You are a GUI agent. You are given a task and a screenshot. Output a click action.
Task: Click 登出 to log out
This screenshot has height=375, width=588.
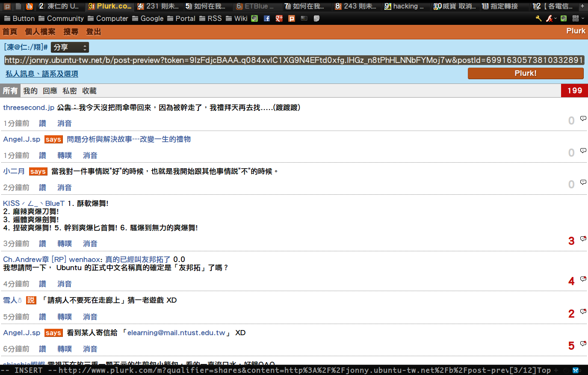click(94, 32)
